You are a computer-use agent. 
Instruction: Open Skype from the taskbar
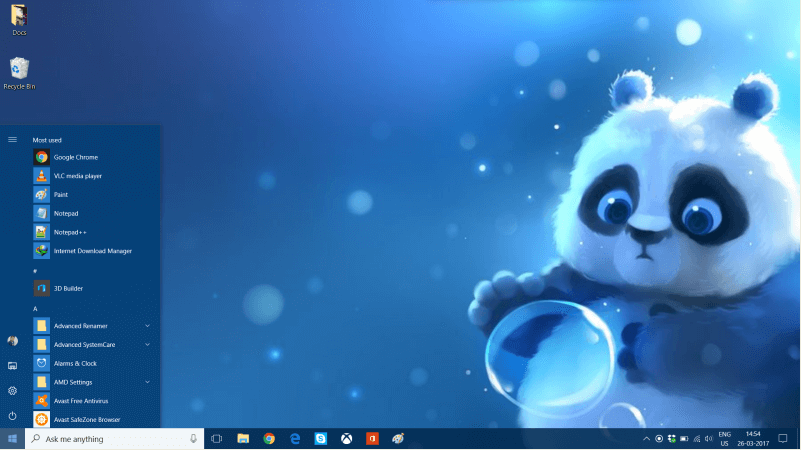point(321,439)
